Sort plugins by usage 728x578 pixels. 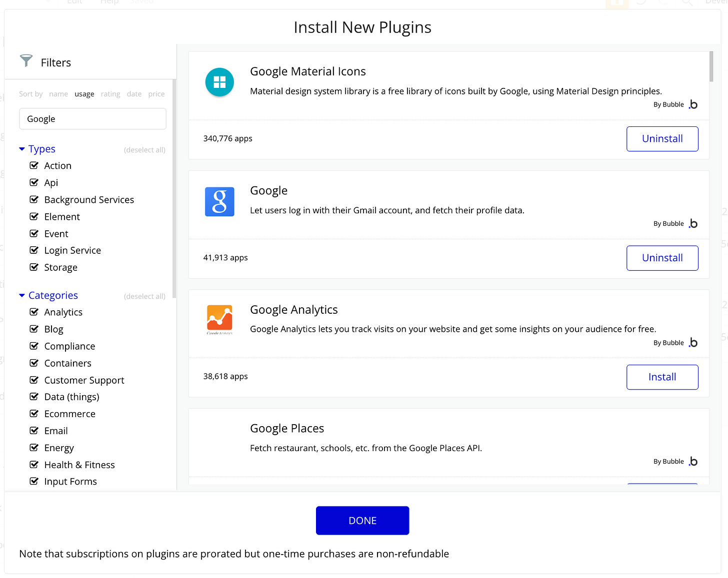[x=84, y=94]
